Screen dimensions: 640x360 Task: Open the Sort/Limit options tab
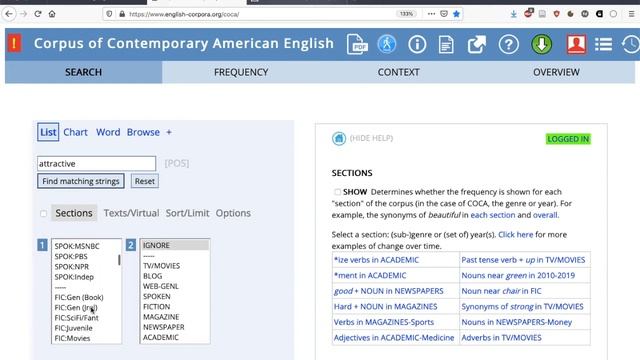187,213
